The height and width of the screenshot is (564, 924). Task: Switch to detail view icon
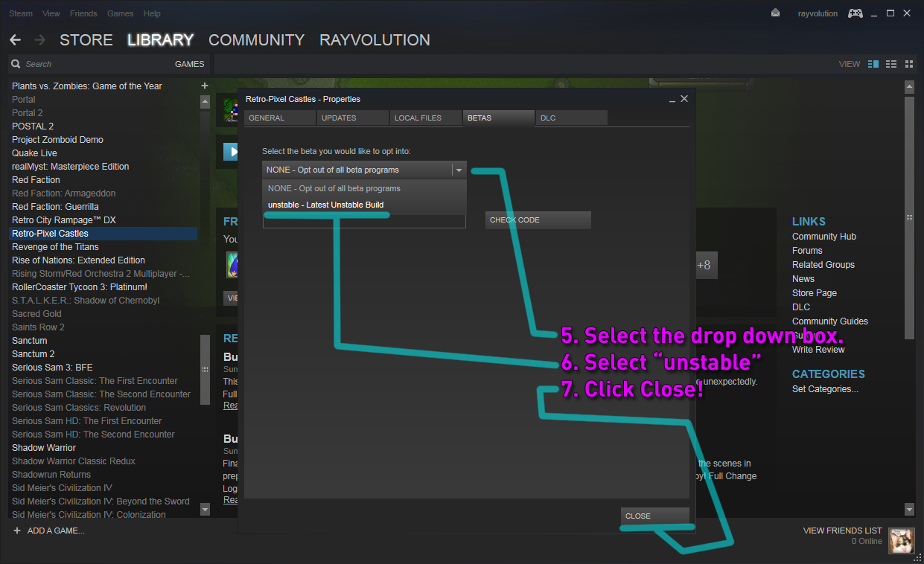coord(873,64)
